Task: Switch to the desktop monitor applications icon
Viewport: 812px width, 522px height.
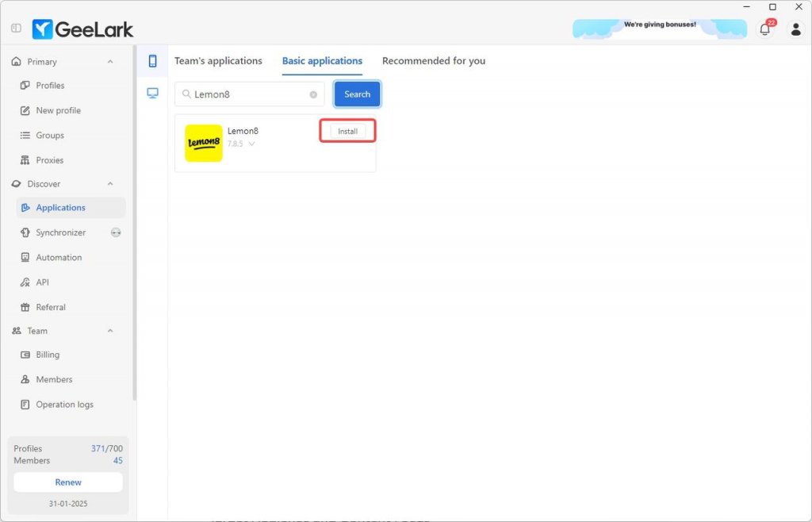Action: tap(152, 94)
